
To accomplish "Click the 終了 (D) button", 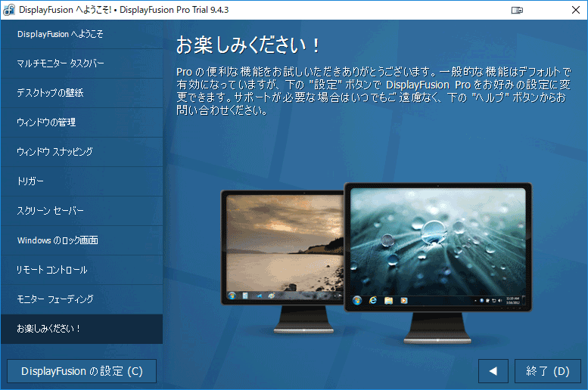I will 547,371.
